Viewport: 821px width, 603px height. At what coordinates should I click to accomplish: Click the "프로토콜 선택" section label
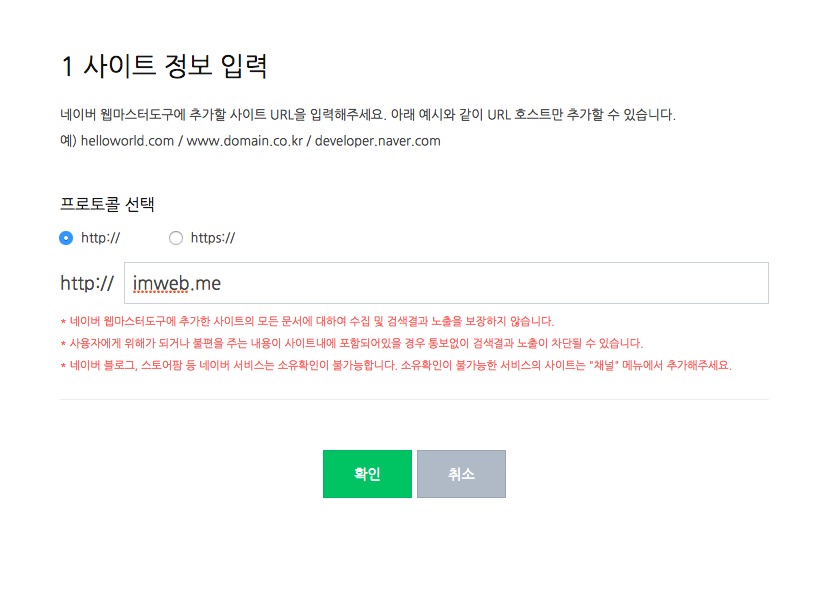pyautogui.click(x=107, y=205)
